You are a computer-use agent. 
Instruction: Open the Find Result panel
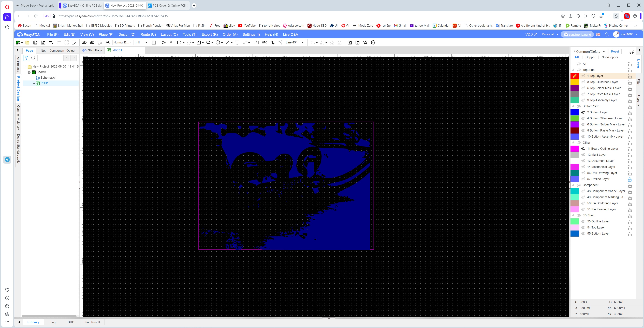(x=92, y=322)
